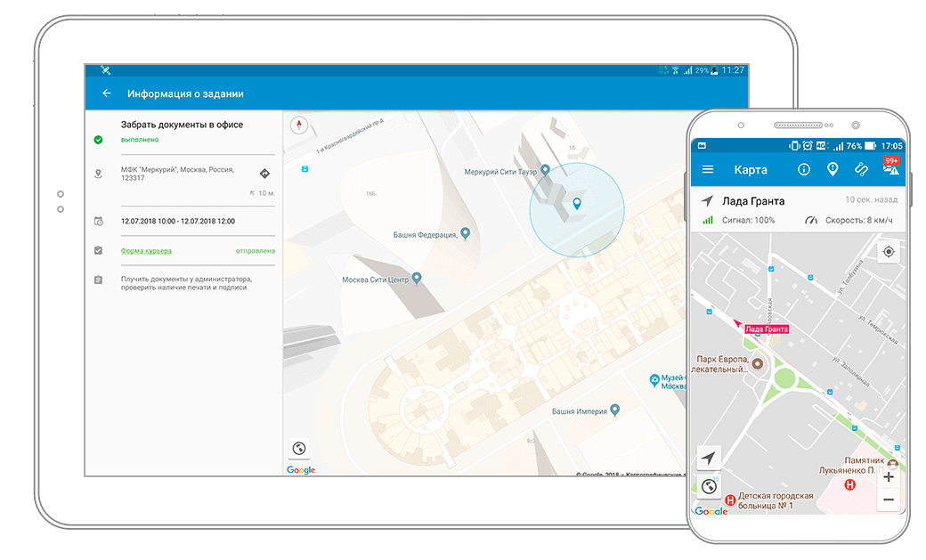Click the Москва Сити Центр place pin

pos(417,279)
